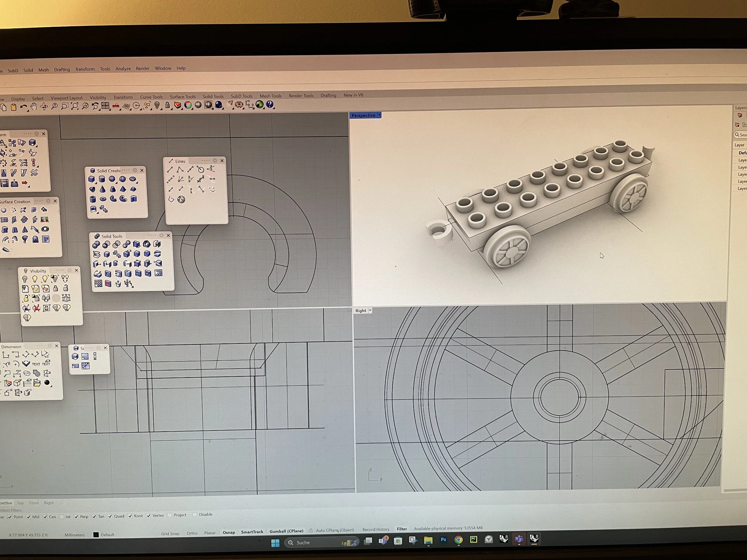
Task: Click the red car icon in toolbar
Action: [116, 106]
